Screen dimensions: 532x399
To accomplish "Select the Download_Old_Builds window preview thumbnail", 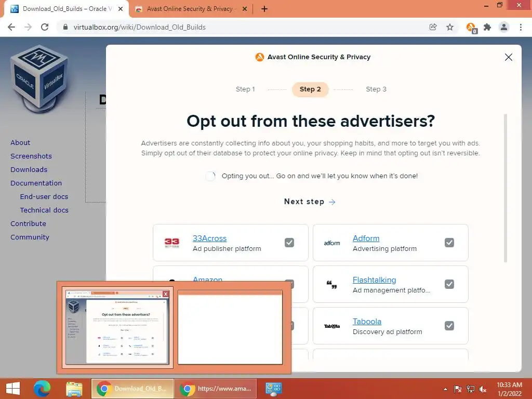I will click(x=117, y=327).
